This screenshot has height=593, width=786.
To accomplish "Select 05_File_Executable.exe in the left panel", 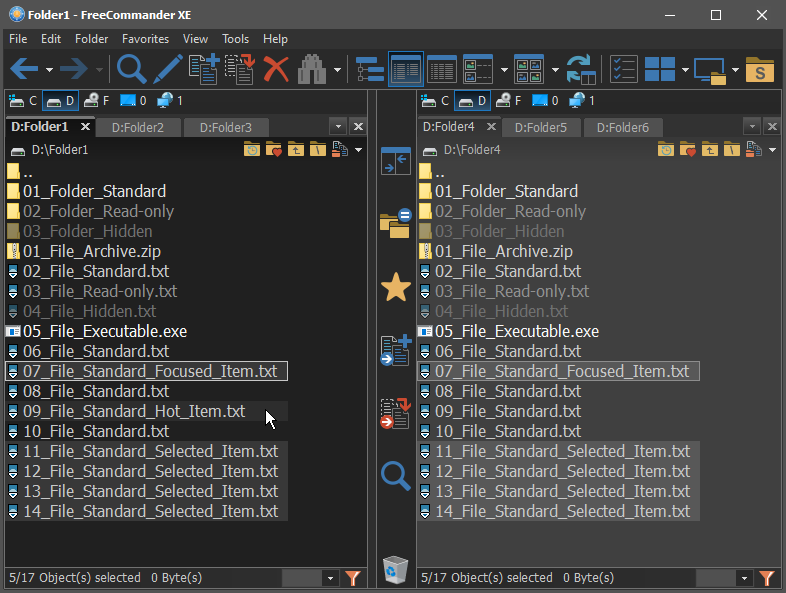I will [105, 331].
